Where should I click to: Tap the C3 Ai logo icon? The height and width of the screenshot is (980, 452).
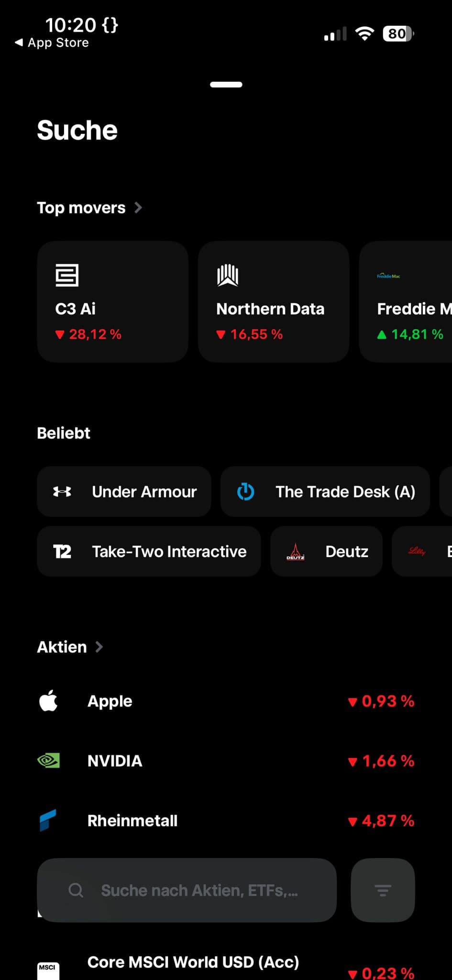(67, 275)
